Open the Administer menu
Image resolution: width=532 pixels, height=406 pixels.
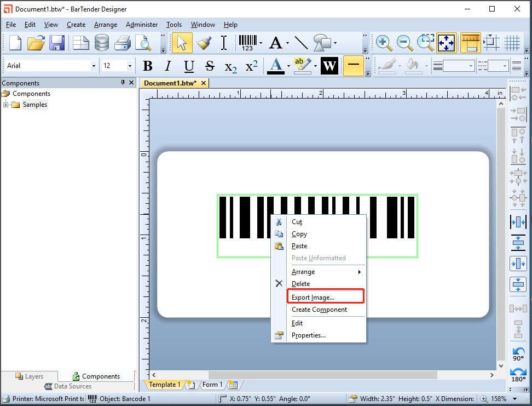pyautogui.click(x=141, y=25)
